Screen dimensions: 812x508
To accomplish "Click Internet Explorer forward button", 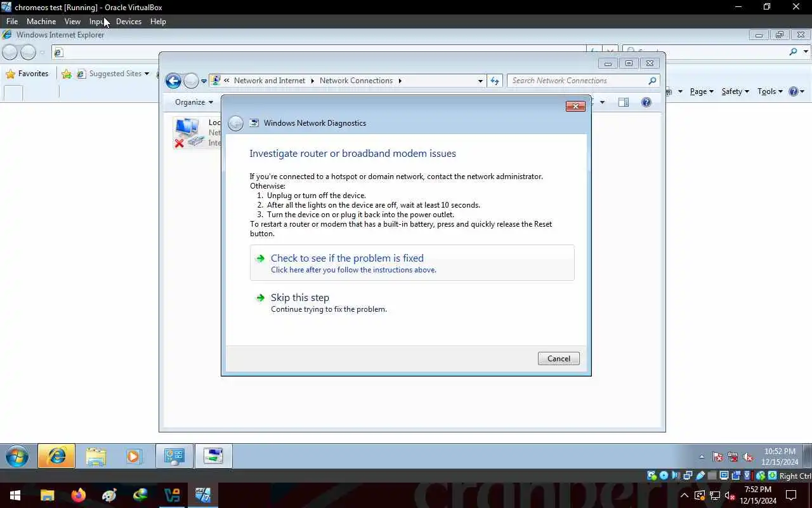I will (x=29, y=52).
